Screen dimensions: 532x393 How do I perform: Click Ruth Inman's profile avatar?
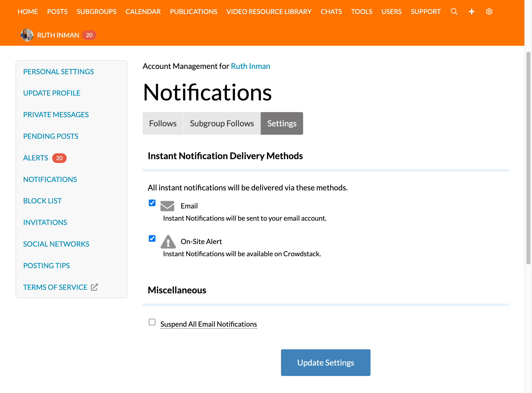click(x=27, y=35)
